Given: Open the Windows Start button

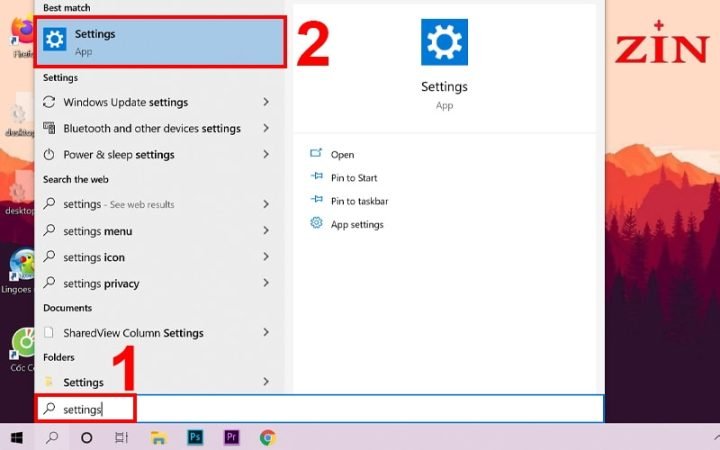Looking at the screenshot, I should click(x=17, y=437).
